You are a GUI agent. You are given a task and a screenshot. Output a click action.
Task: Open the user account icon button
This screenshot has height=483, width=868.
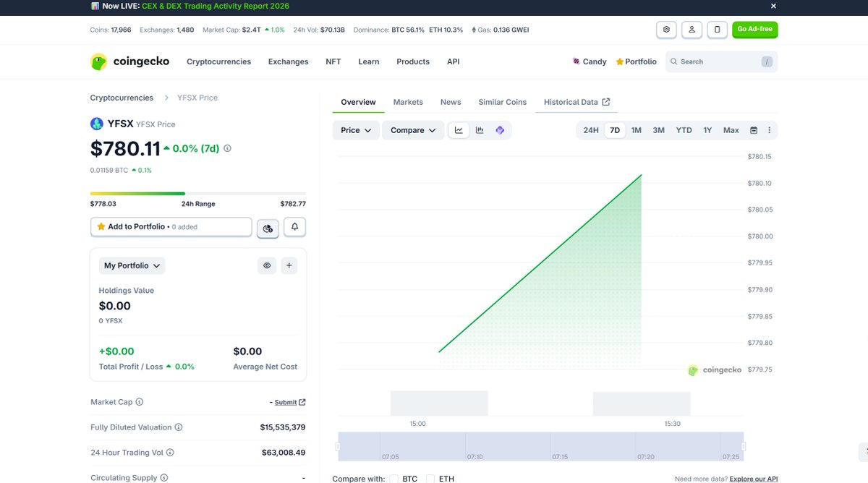coord(692,30)
